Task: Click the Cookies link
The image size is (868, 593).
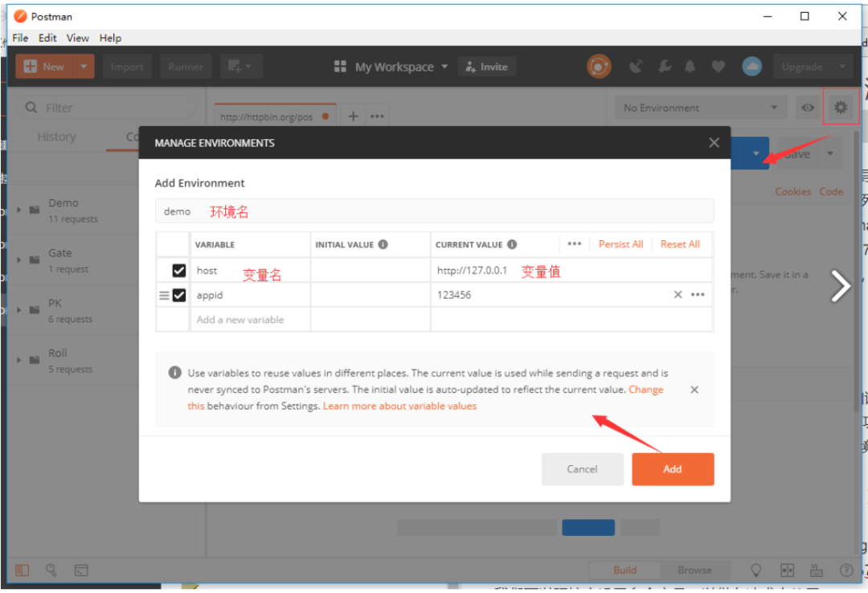Action: coord(792,191)
